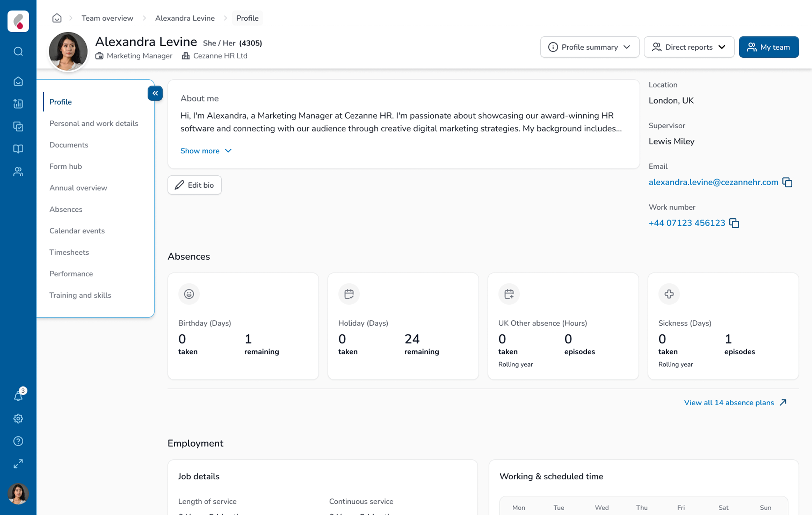This screenshot has height=515, width=812.
Task: Open the knowledge base book icon
Action: click(18, 149)
